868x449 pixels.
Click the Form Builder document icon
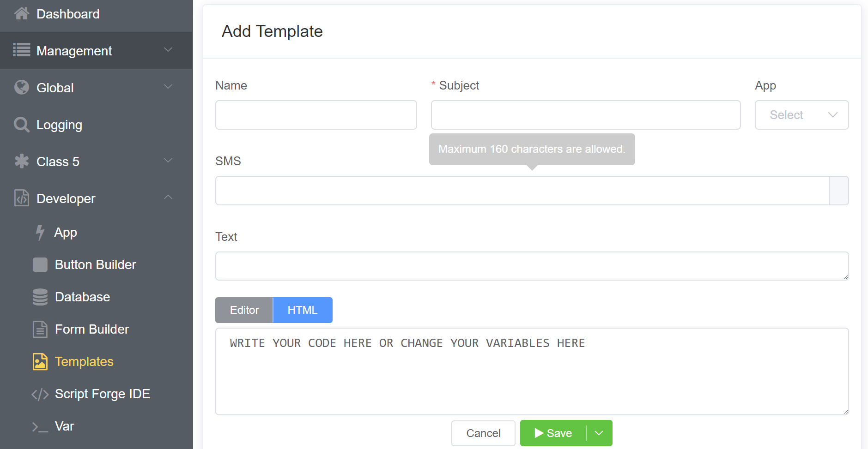coord(40,329)
